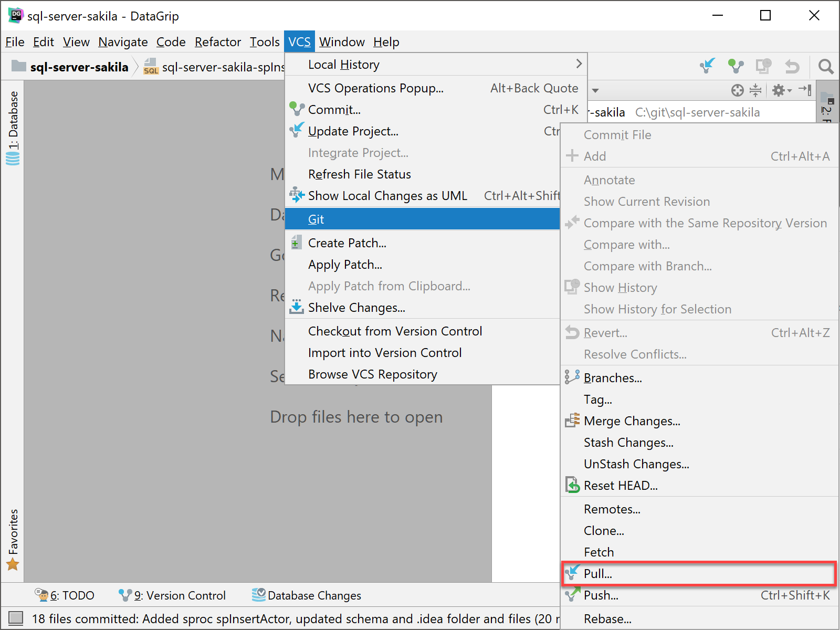Select Create Patch
Image resolution: width=840 pixels, height=630 pixels.
[x=423, y=243]
